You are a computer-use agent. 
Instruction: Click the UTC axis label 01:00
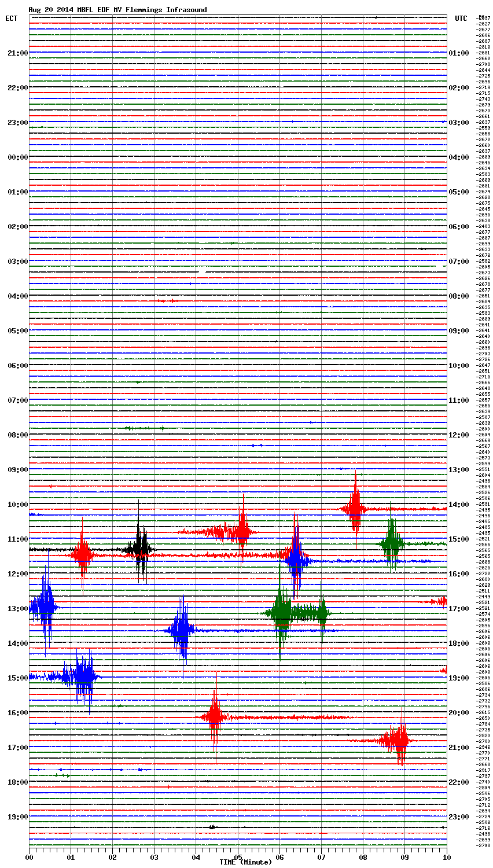tap(459, 53)
